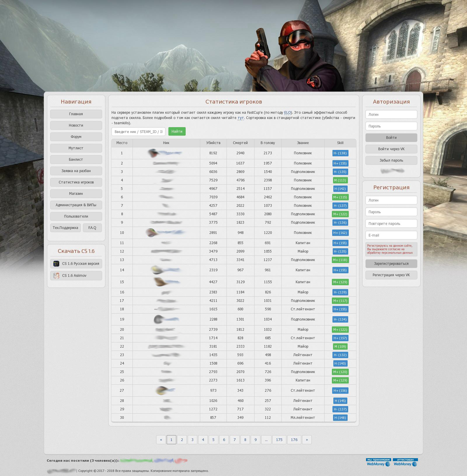Go to pagination page 7

tap(234, 440)
